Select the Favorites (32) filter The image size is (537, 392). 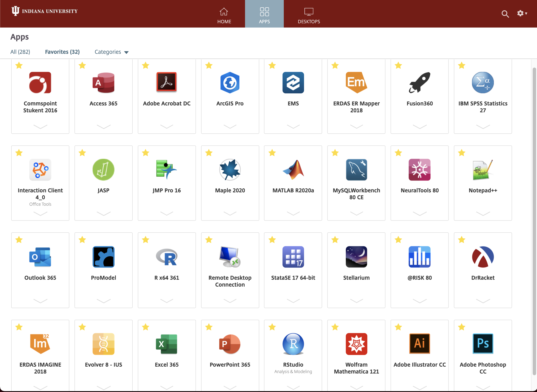62,52
